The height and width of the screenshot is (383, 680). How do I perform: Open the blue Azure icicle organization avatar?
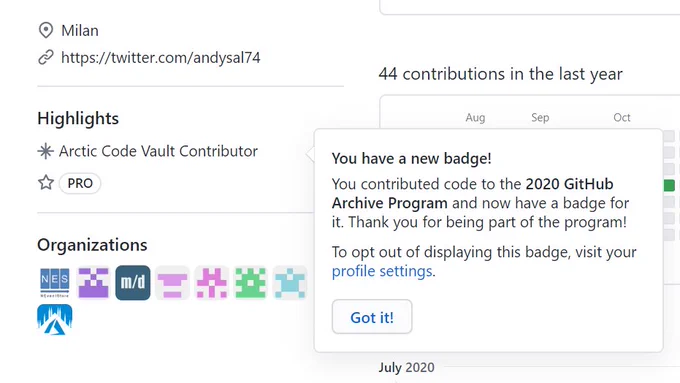55,320
